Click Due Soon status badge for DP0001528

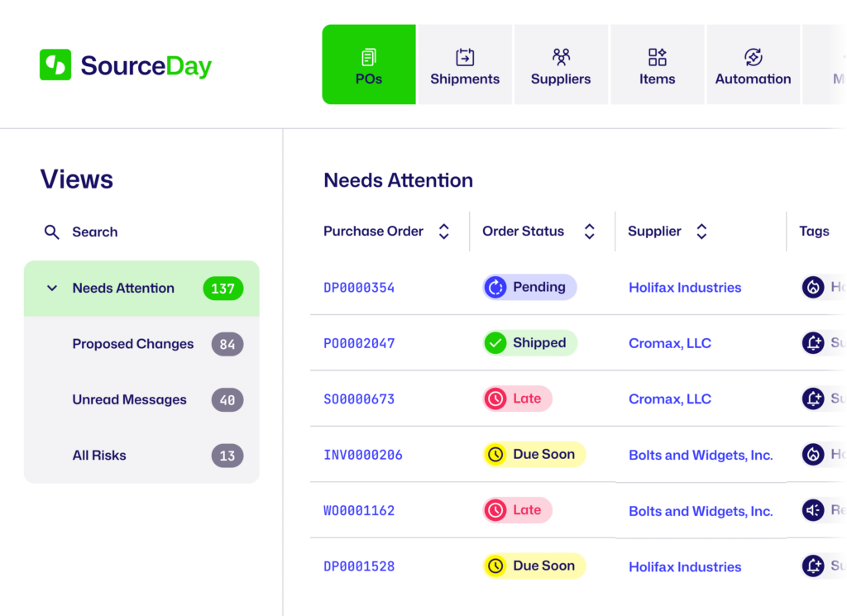pos(534,566)
